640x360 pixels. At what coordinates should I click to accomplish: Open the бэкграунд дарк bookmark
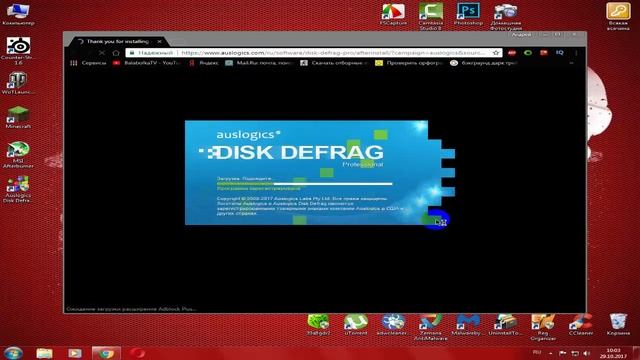coord(484,63)
